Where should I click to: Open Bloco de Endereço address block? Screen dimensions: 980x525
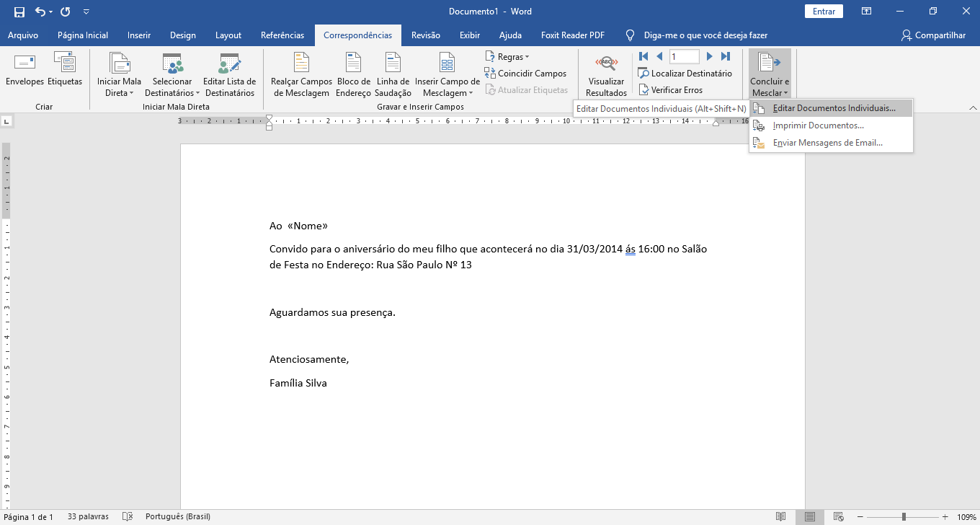(x=353, y=75)
